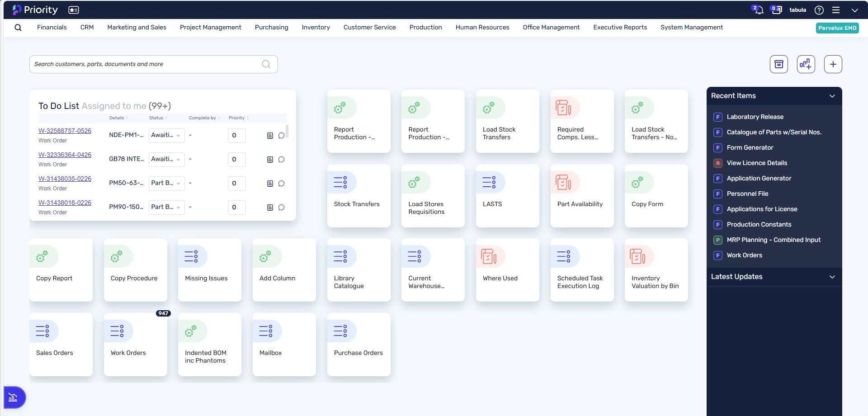Image resolution: width=868 pixels, height=416 pixels.
Task: Open the Scheduled Task Execution Log tile
Action: coord(582,270)
